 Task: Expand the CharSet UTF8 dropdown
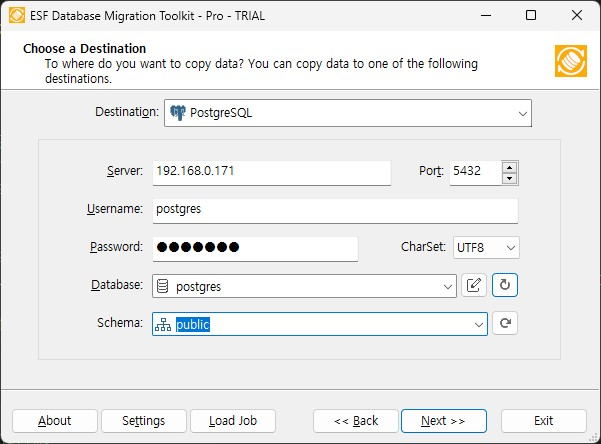pyautogui.click(x=511, y=248)
